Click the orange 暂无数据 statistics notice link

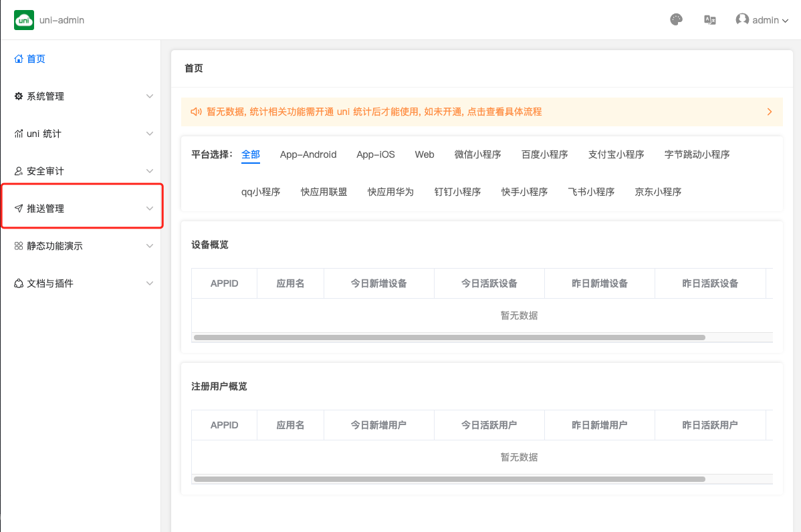[x=374, y=112]
